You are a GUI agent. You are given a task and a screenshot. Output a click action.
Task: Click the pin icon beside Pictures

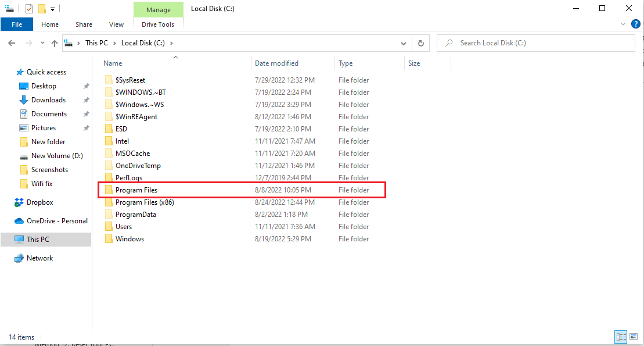[87, 128]
